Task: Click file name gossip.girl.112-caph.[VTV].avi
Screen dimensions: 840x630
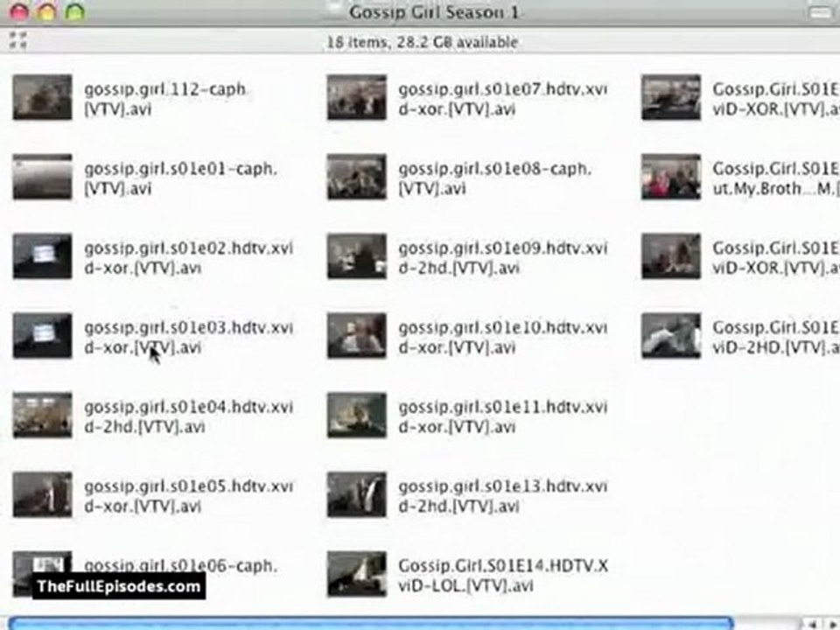Action: tap(165, 99)
